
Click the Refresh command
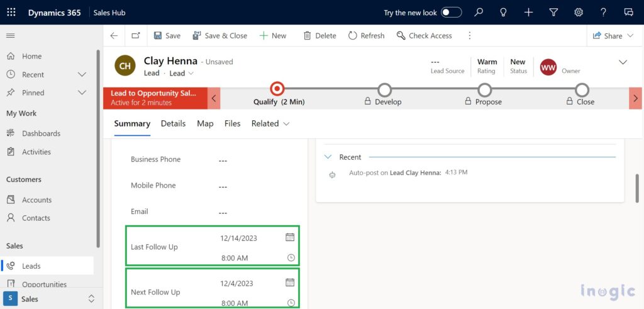pyautogui.click(x=367, y=36)
